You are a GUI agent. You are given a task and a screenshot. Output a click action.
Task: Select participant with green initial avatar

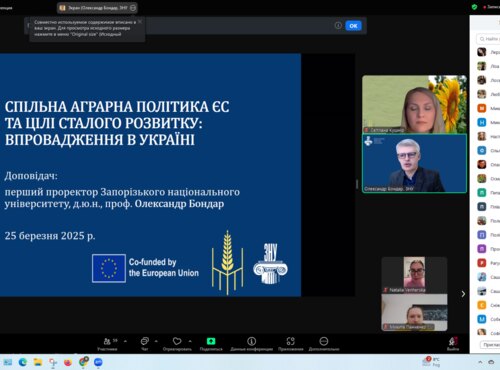click(x=482, y=192)
